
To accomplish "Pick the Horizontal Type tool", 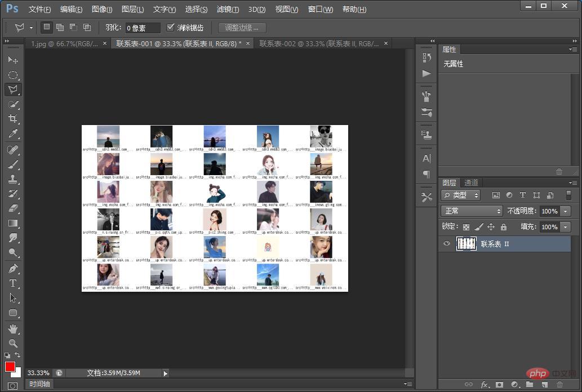I will (13, 283).
